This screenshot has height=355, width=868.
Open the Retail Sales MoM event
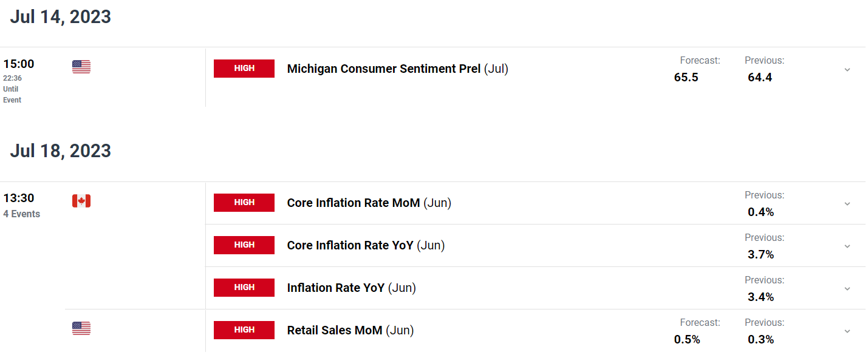click(x=350, y=331)
